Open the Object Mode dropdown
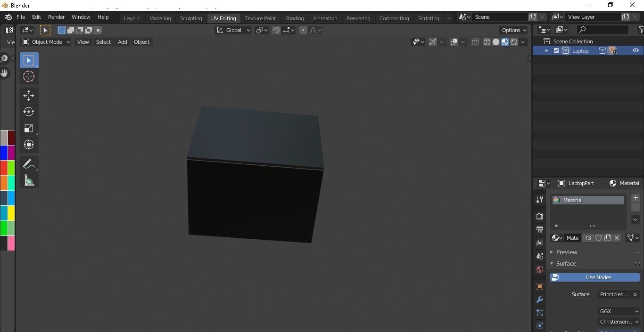 (x=46, y=42)
